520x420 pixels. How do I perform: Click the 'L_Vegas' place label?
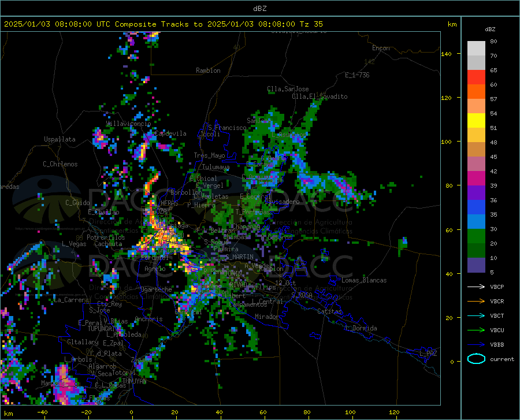click(74, 244)
